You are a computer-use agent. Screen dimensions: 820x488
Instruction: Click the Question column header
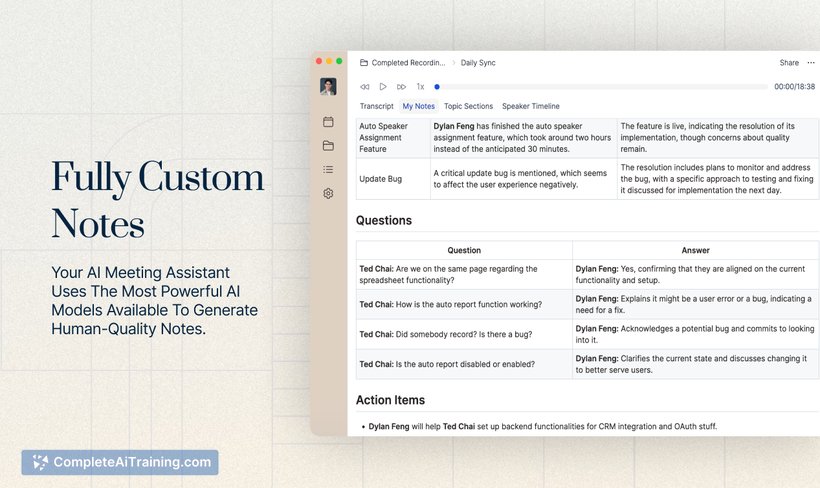coord(464,251)
